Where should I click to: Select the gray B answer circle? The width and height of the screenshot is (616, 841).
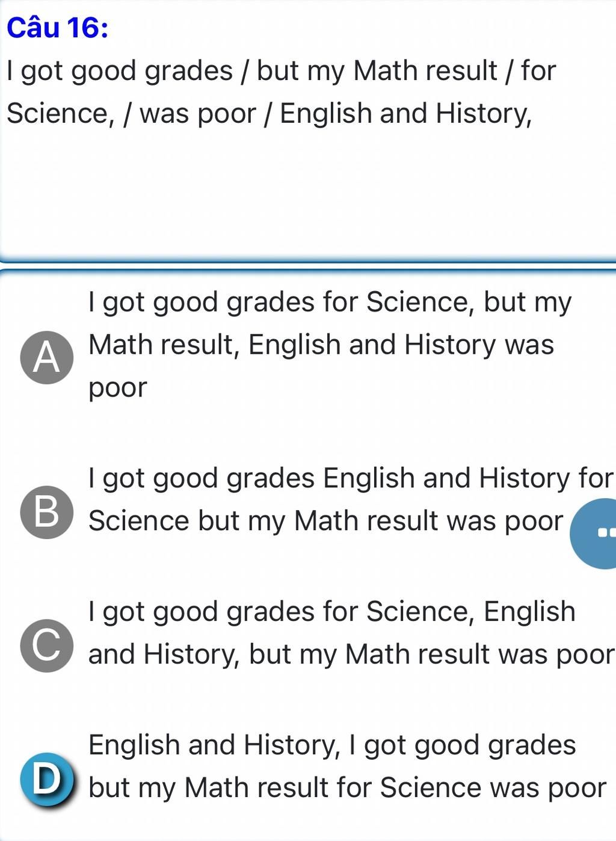tap(47, 512)
